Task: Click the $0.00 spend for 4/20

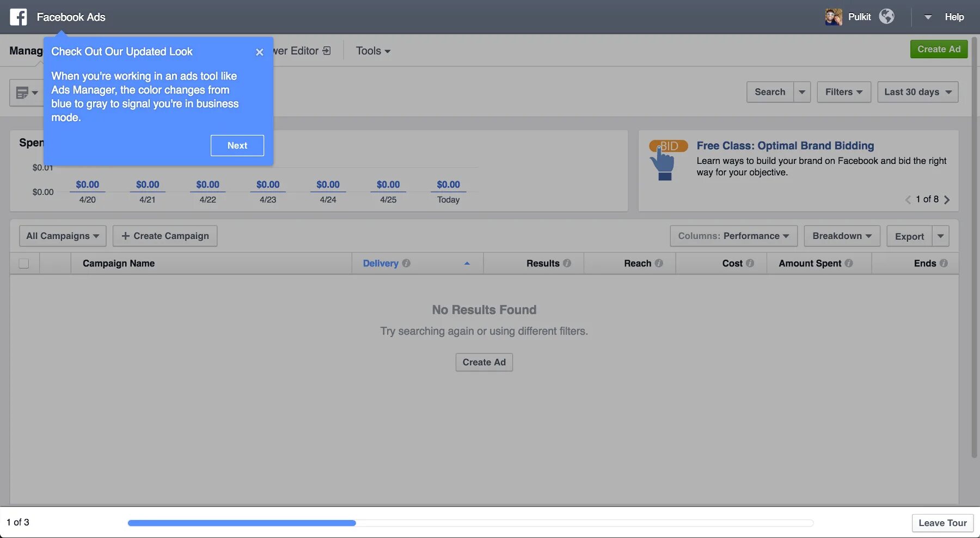Action: click(88, 185)
